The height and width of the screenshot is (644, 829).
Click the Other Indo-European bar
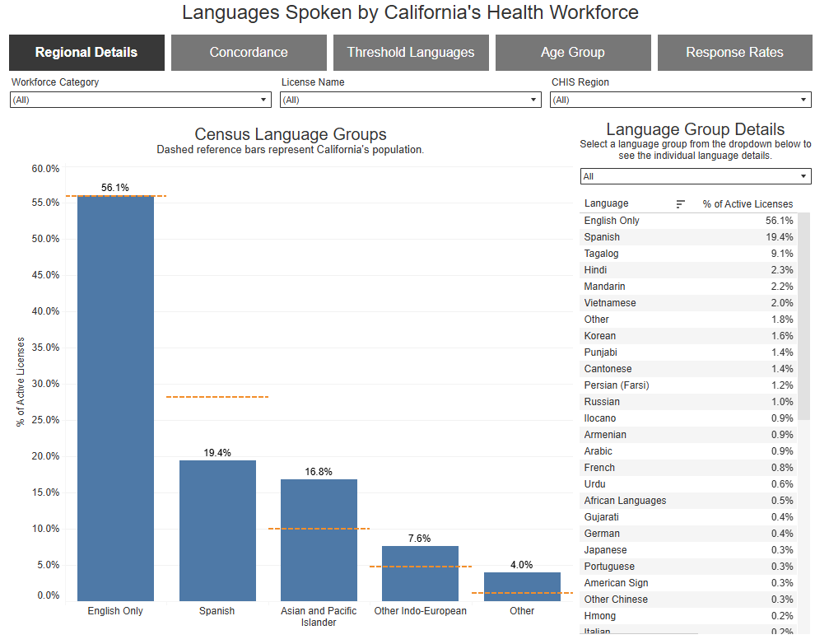pyautogui.click(x=420, y=573)
